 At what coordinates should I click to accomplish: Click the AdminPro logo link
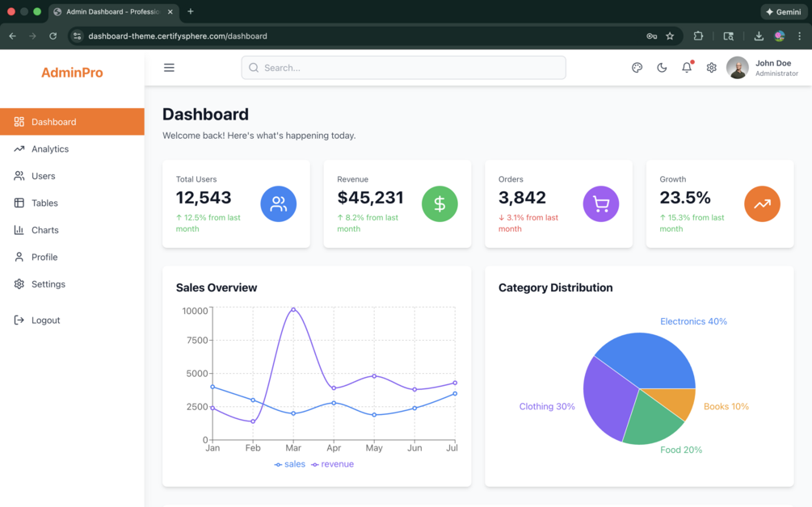(x=72, y=73)
